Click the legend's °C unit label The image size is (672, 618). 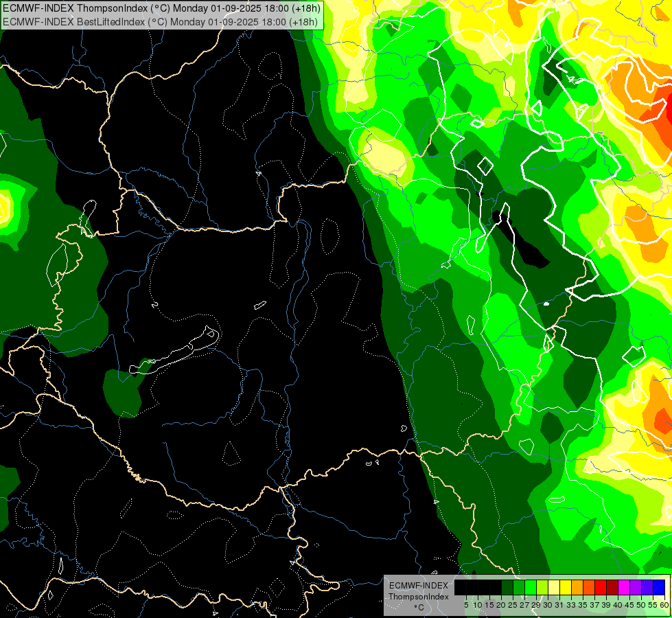pos(419,608)
